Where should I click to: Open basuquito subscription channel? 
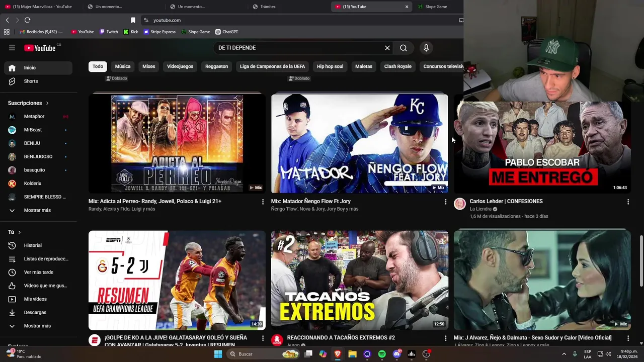click(38, 170)
